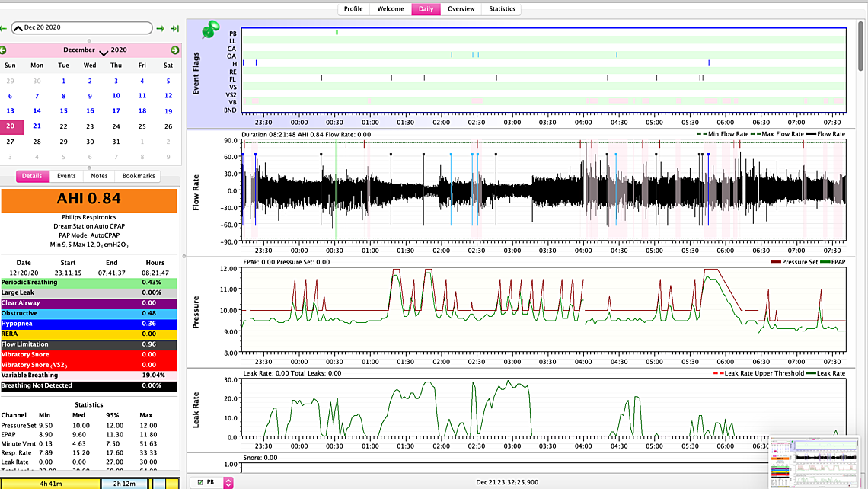
Task: Collapse the calendar using the date field chevron
Action: [18, 27]
